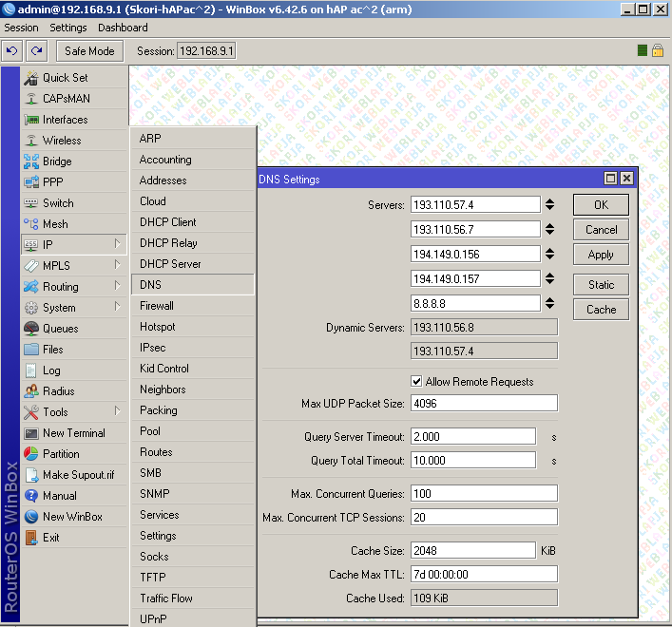This screenshot has height=627, width=672.
Task: Click the Cache Size input field
Action: [473, 551]
